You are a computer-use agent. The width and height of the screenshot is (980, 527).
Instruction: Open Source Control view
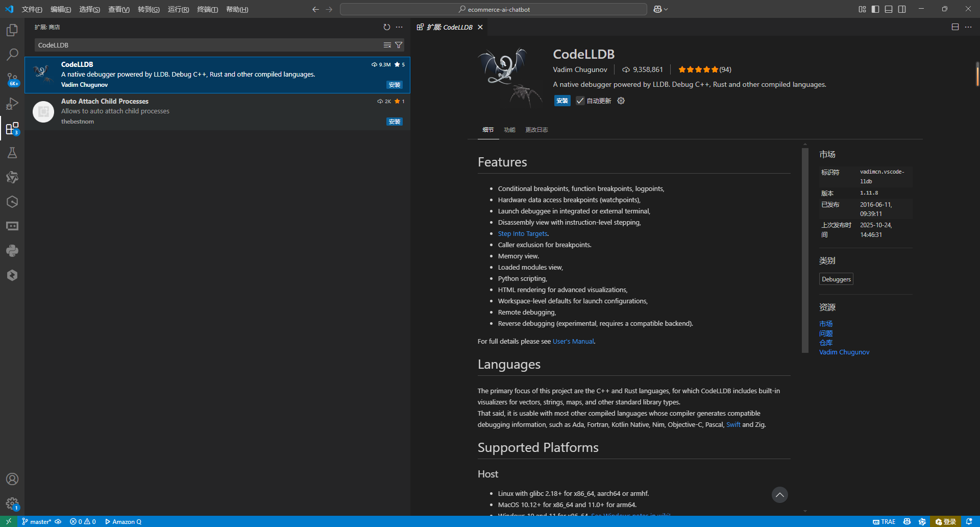pyautogui.click(x=12, y=79)
